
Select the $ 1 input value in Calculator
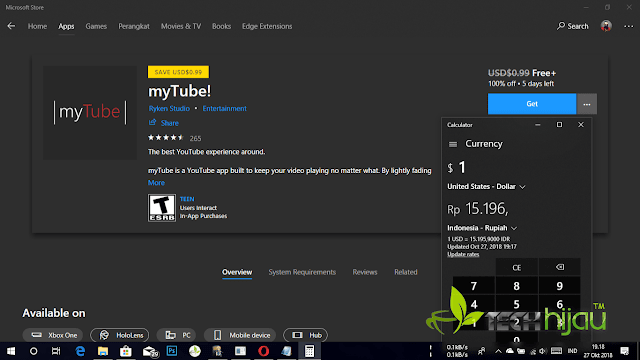pos(456,167)
